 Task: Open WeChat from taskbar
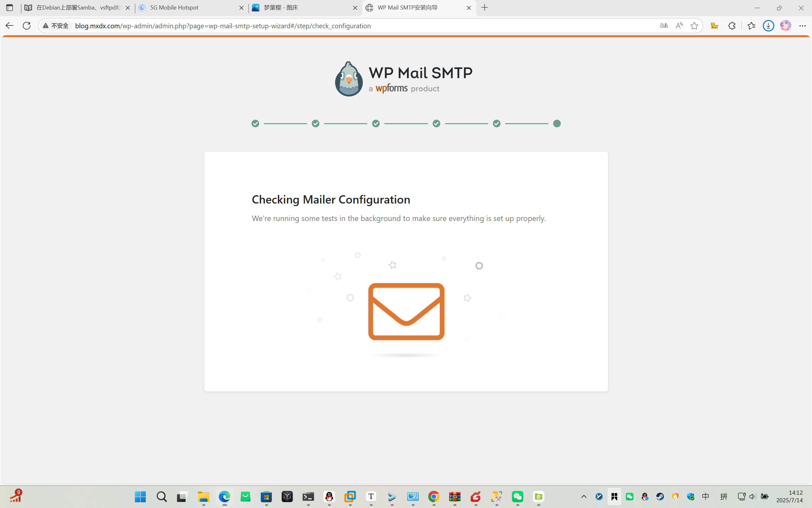tap(517, 497)
